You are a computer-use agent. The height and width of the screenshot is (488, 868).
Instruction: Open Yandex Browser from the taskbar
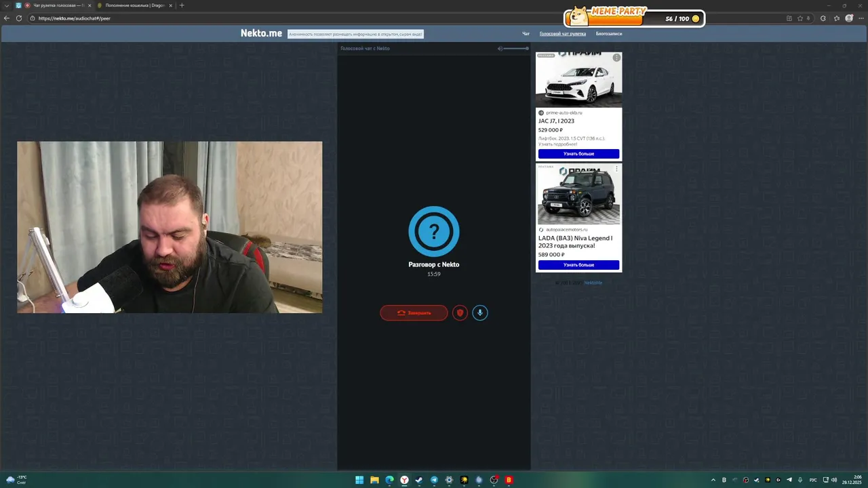404,480
